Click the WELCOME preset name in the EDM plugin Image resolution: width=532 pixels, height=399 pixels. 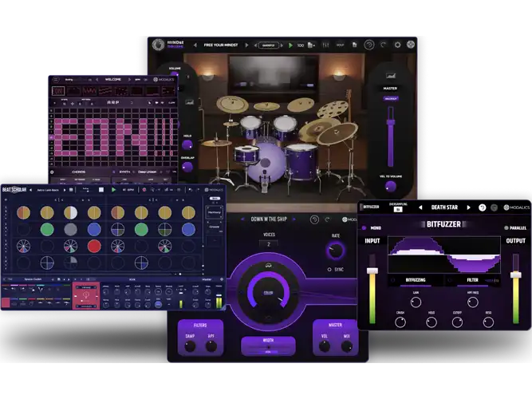click(113, 80)
